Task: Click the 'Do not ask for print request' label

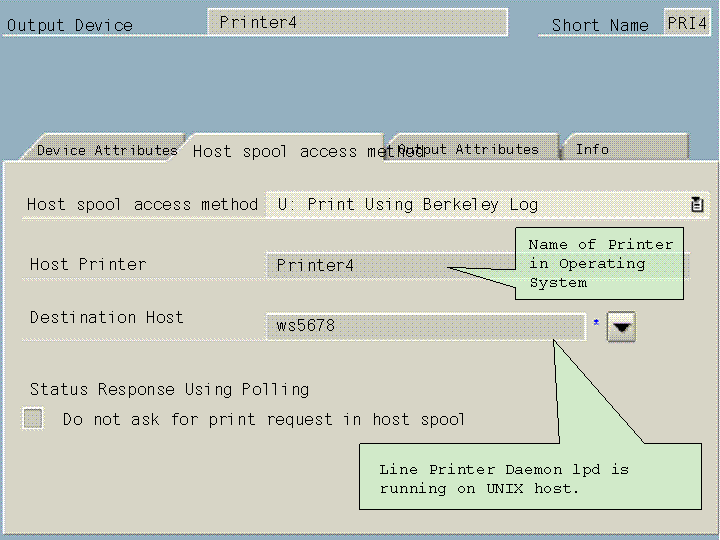Action: (264, 419)
